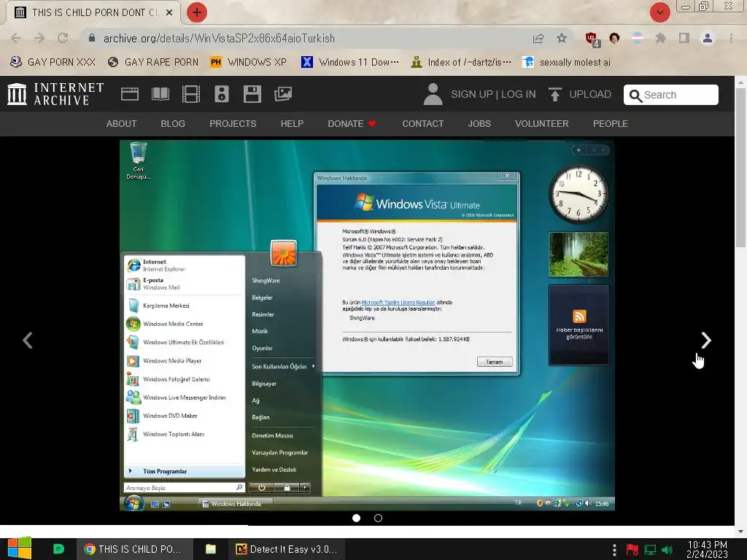Open the taskbar clock showing 10:43 PM
Screen dimensions: 747x560
coord(708,550)
